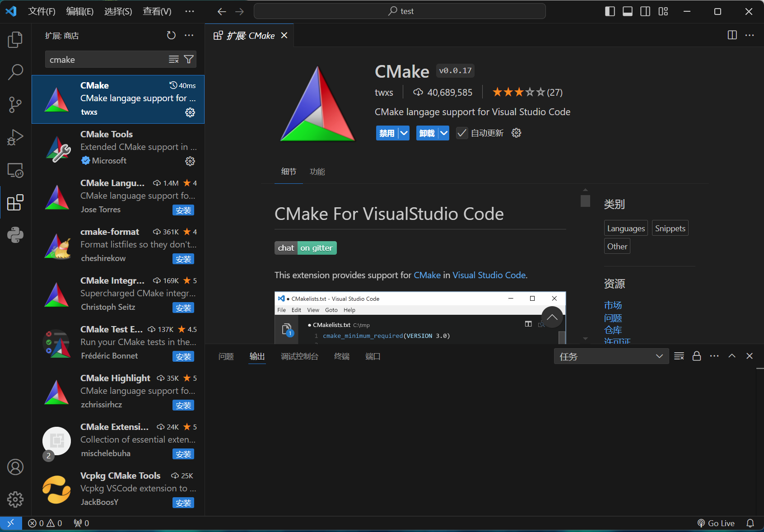Click Go Live in status bar
Image resolution: width=764 pixels, height=532 pixels.
716,523
